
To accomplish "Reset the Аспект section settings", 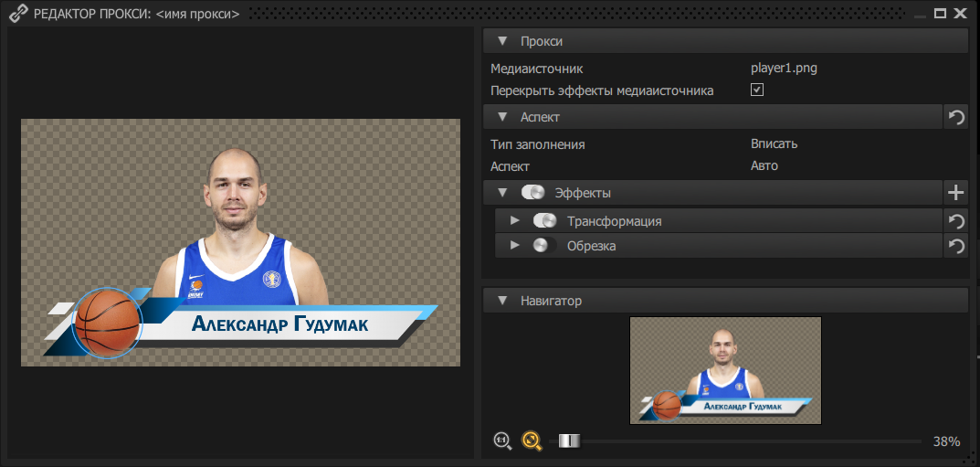I will click(x=955, y=117).
